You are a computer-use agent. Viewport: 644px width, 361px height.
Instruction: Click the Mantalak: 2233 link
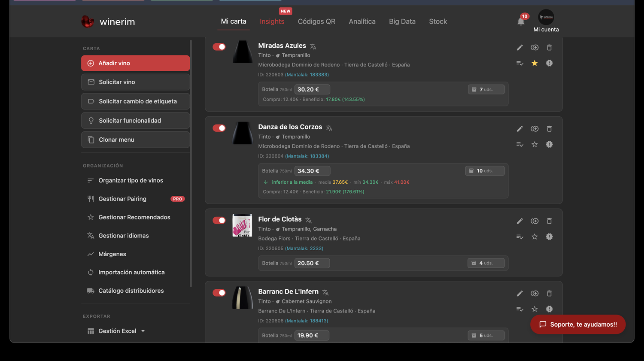(304, 249)
